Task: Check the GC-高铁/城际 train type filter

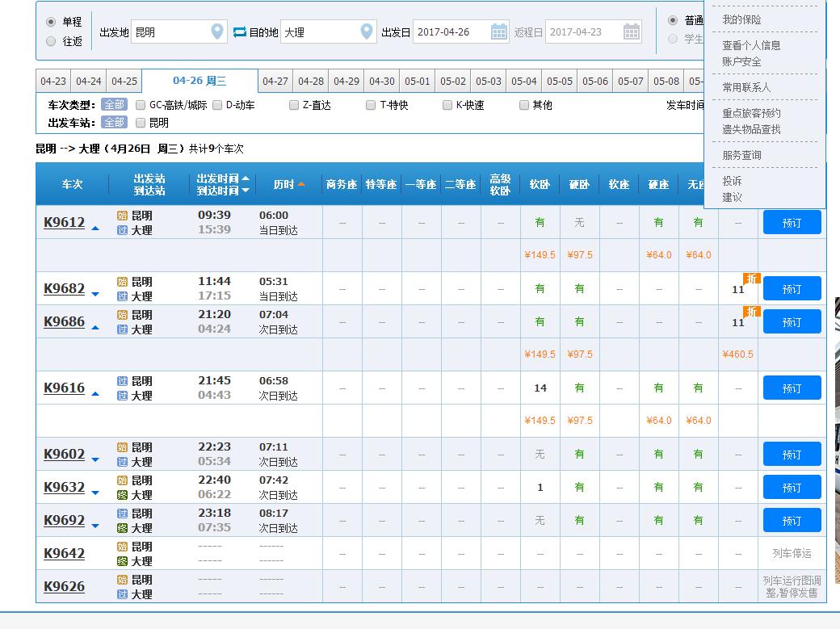Action: (x=141, y=105)
